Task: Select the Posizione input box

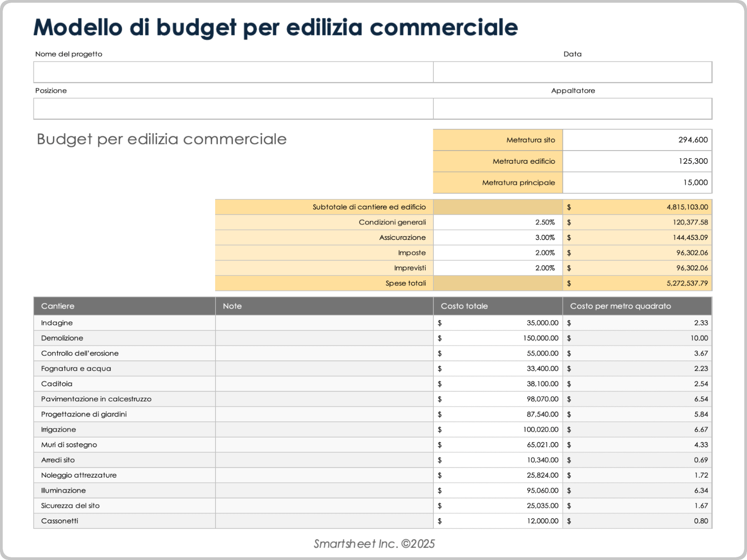Action: click(x=233, y=108)
